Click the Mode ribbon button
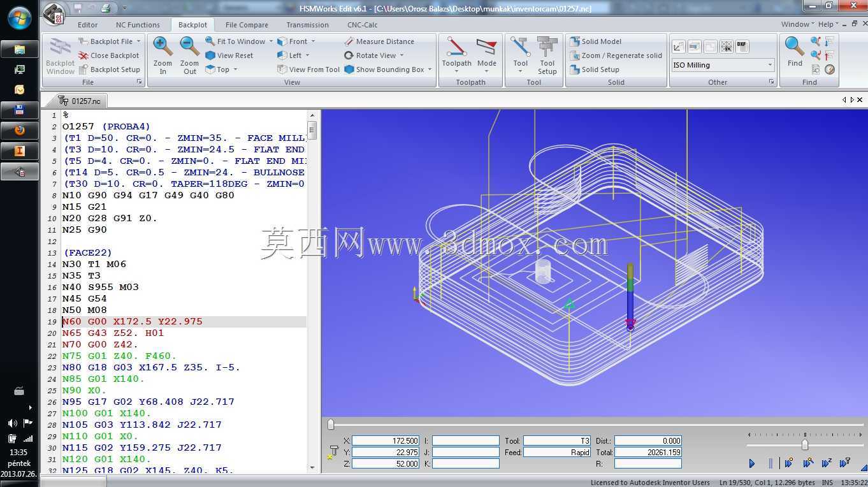The height and width of the screenshot is (487, 868). (x=486, y=55)
